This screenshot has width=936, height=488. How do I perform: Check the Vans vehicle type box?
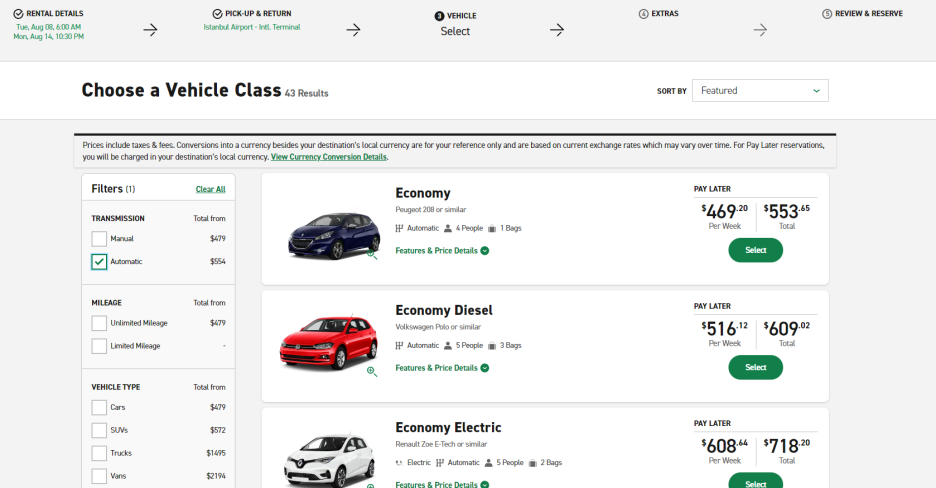pyautogui.click(x=99, y=476)
